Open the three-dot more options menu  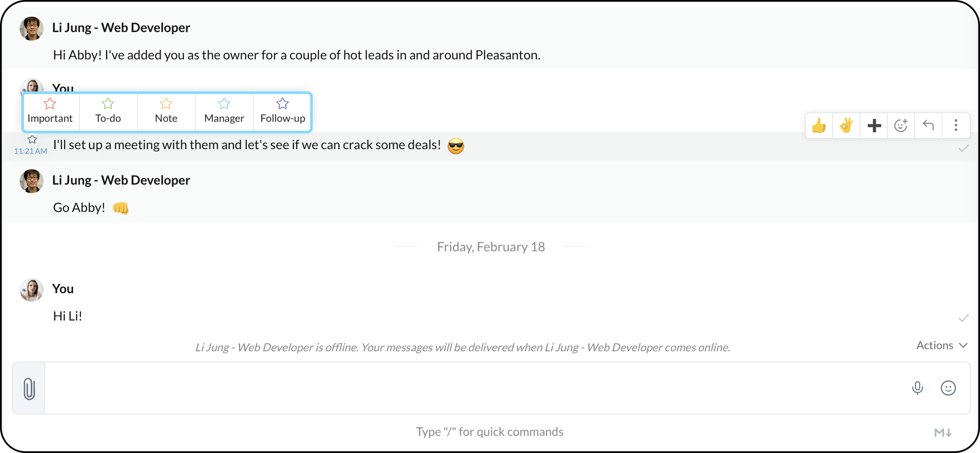coord(956,126)
